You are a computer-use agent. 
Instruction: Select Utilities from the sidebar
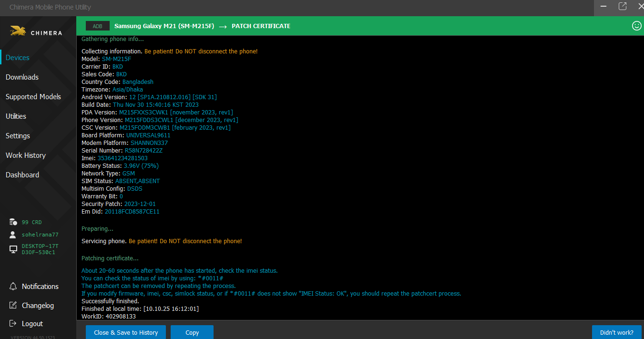(x=16, y=116)
